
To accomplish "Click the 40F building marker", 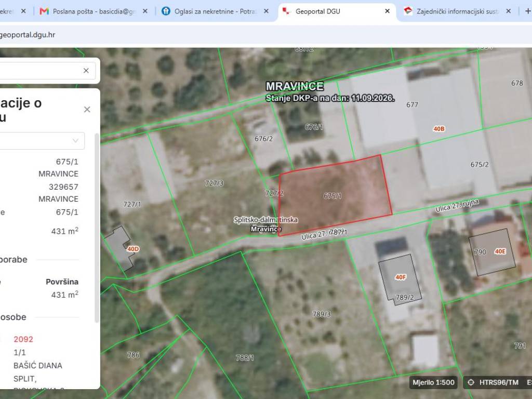I will (x=401, y=277).
